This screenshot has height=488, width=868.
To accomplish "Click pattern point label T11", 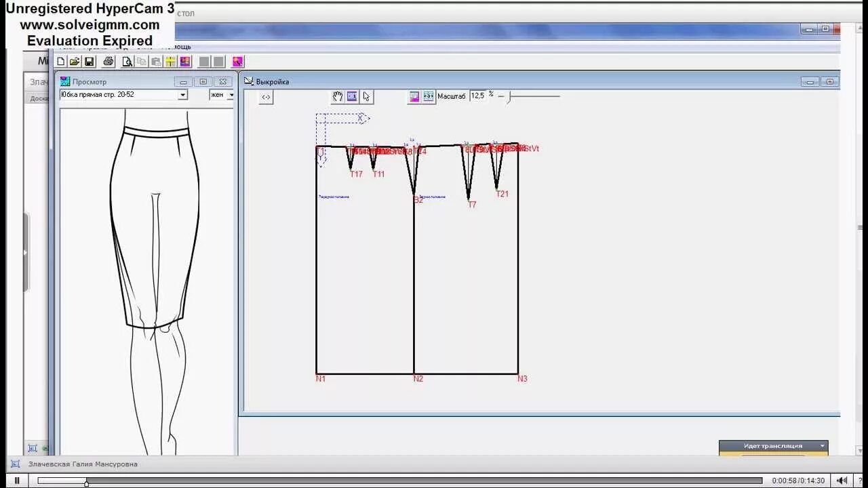I will tap(378, 174).
